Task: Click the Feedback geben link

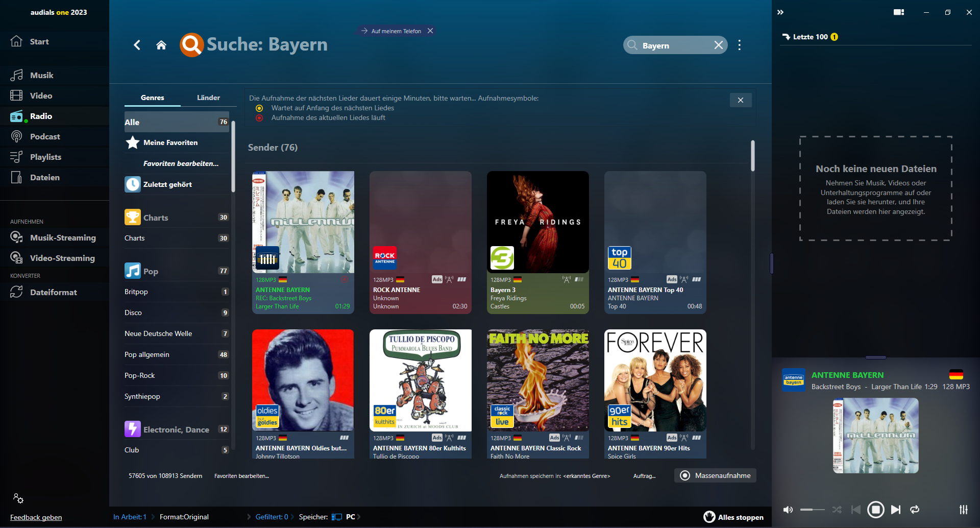Action: pyautogui.click(x=36, y=517)
